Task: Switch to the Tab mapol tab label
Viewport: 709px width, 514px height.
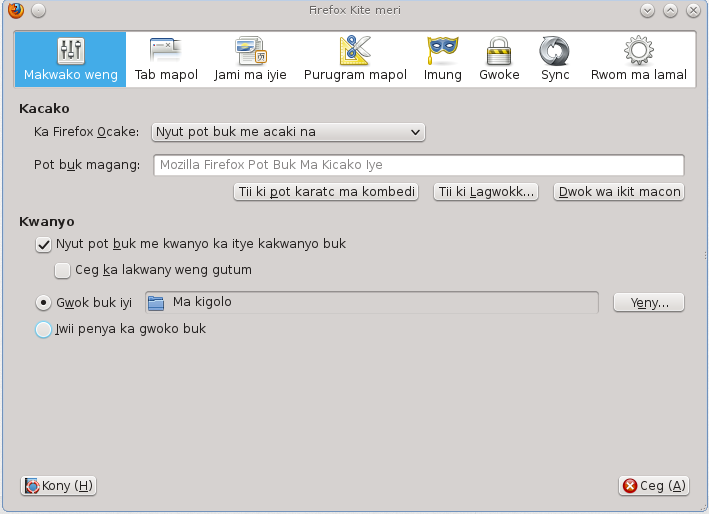Action: [x=166, y=75]
